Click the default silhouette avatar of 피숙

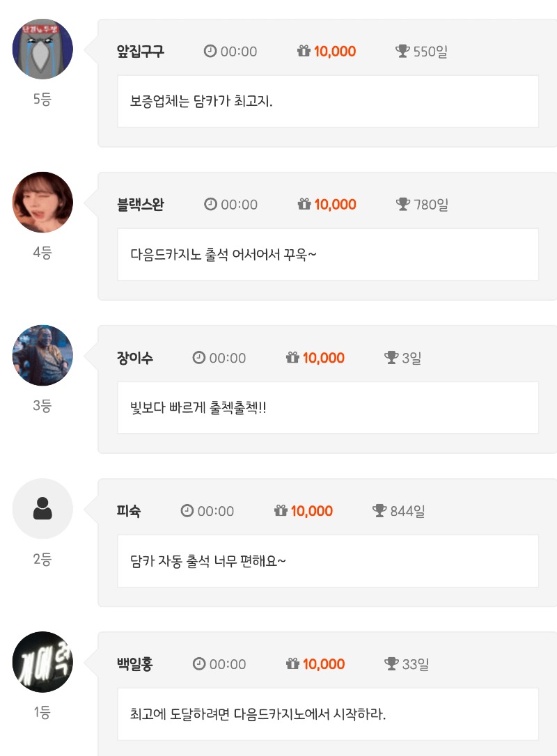click(42, 509)
